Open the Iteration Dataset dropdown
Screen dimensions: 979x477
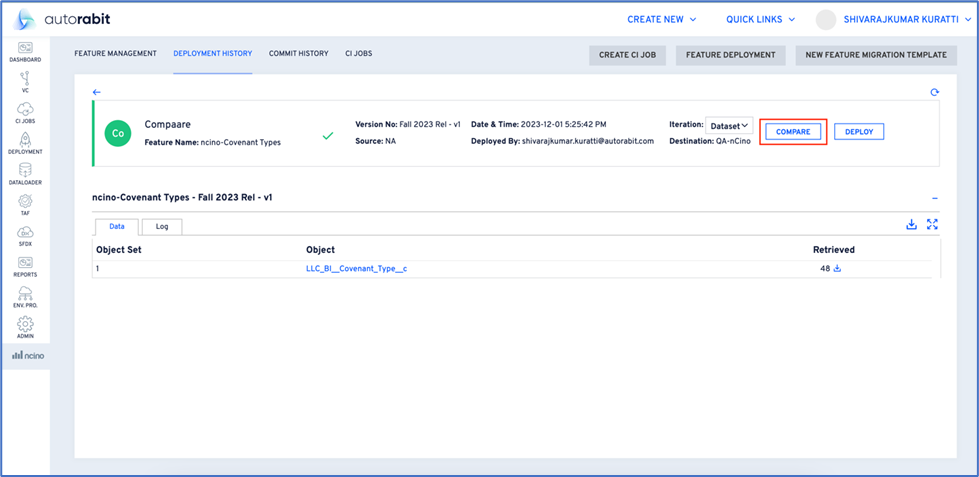(729, 126)
